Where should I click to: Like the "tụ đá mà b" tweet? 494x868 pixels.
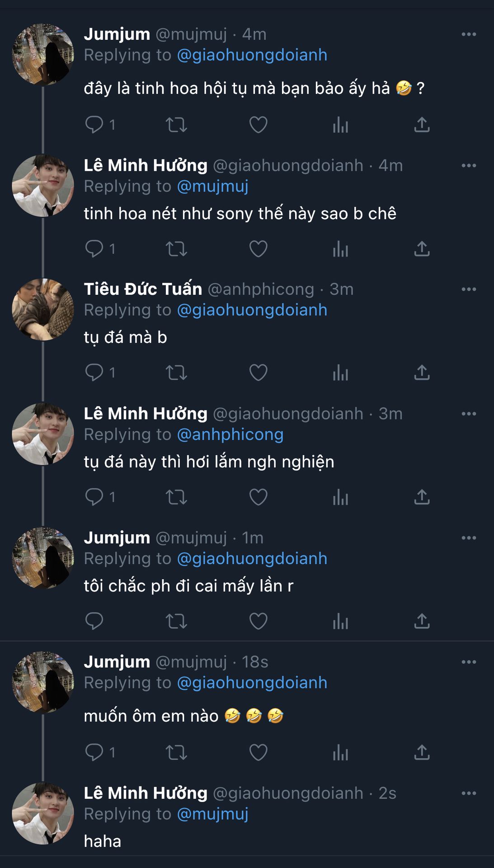coord(259,373)
